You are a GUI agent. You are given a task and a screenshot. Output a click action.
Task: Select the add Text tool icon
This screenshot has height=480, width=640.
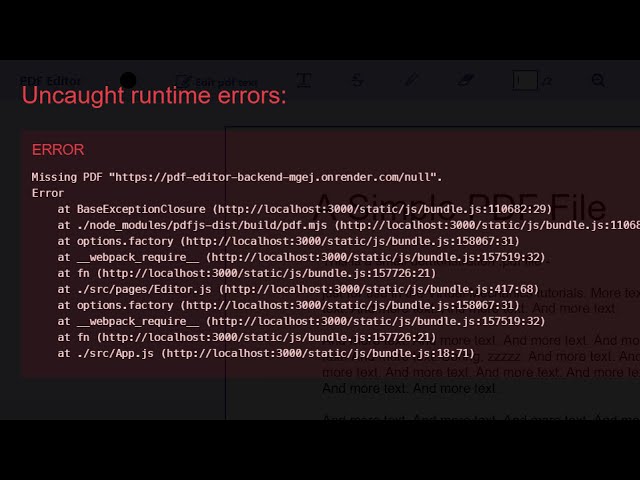(x=304, y=80)
